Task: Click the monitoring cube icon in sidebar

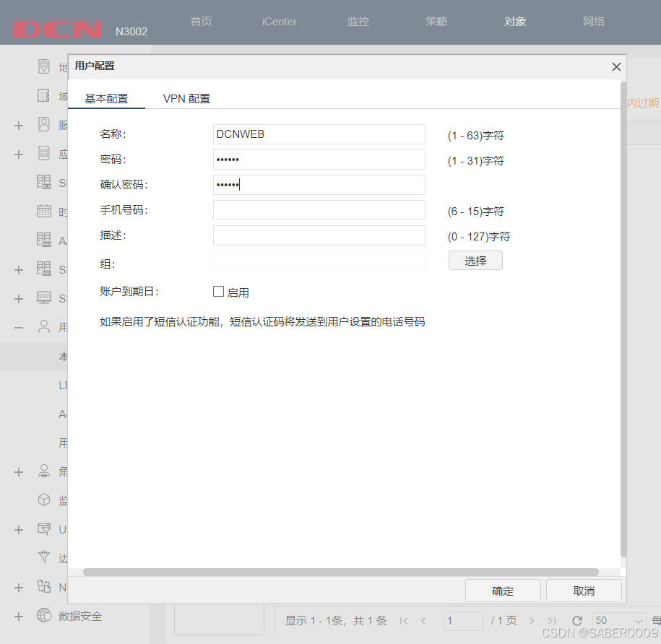Action: pos(43,499)
